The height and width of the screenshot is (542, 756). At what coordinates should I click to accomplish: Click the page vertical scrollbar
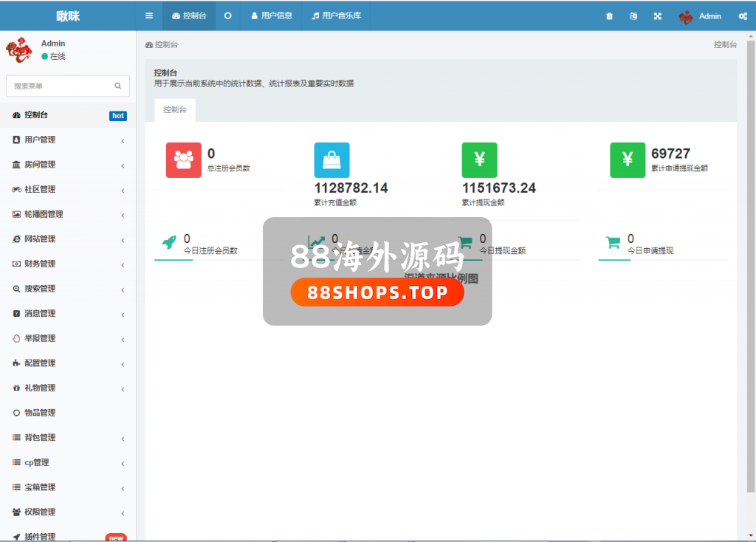click(751, 266)
